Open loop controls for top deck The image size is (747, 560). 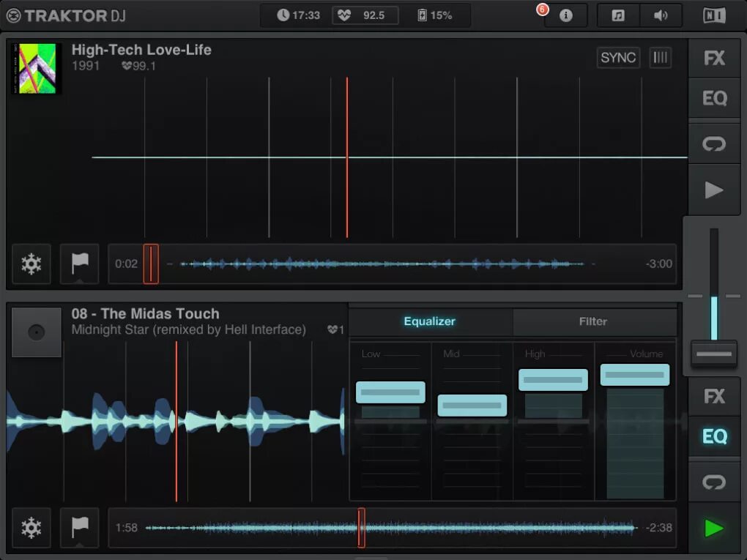[x=714, y=143]
